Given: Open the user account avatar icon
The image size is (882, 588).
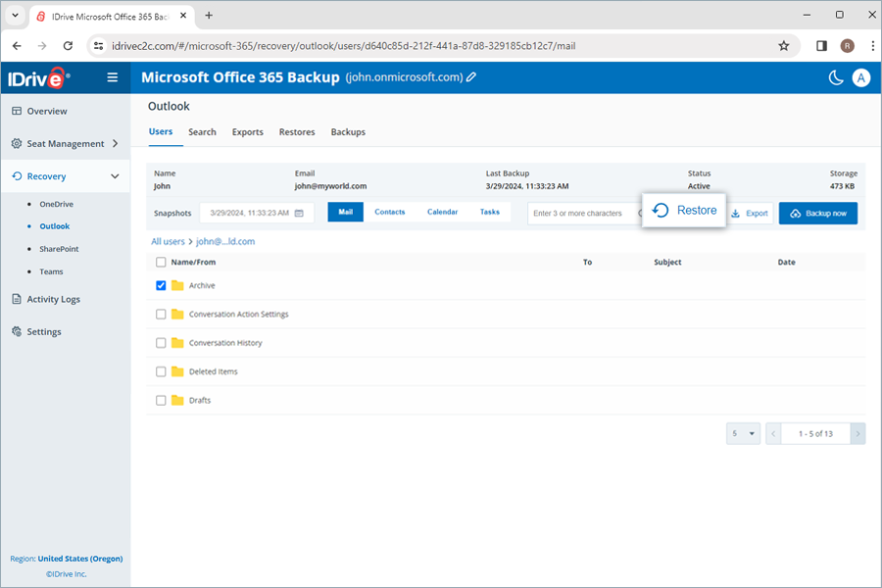Looking at the screenshot, I should tap(860, 77).
